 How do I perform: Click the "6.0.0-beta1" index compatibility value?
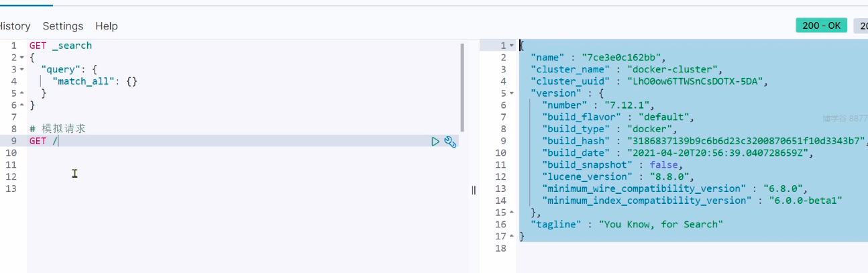(x=806, y=201)
